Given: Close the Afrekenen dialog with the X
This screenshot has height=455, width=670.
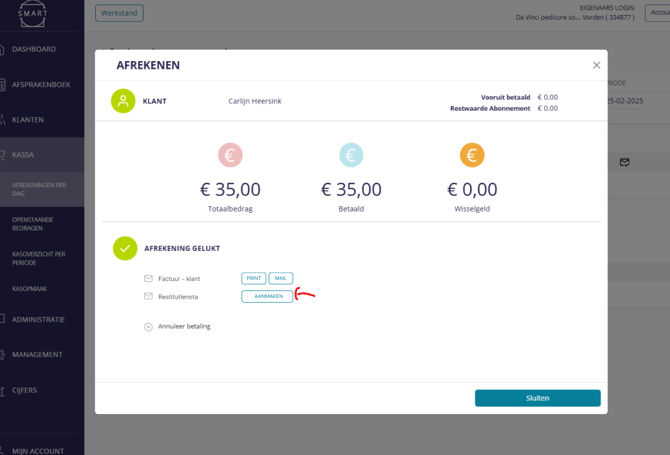Looking at the screenshot, I should click(597, 65).
